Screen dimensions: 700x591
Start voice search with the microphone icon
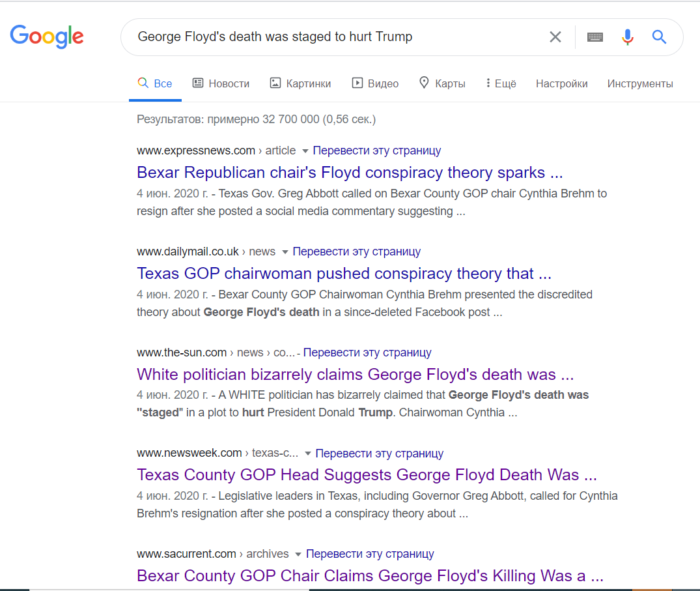627,37
